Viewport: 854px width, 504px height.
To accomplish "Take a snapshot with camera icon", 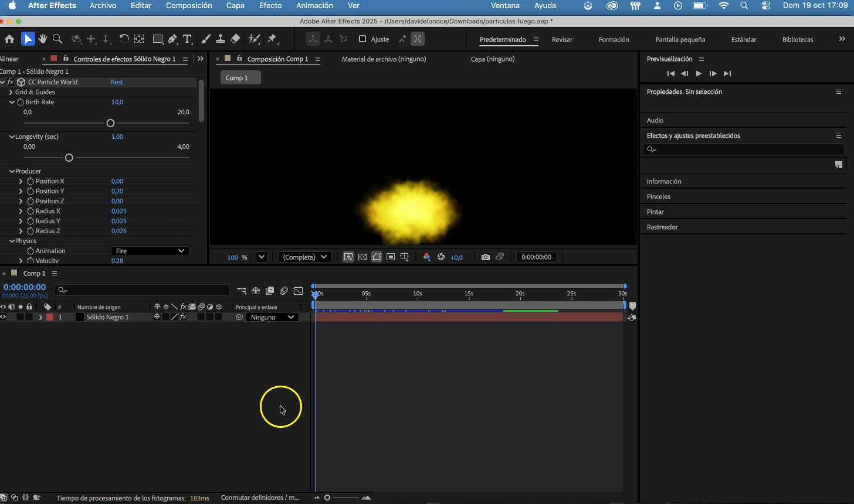I will click(485, 257).
